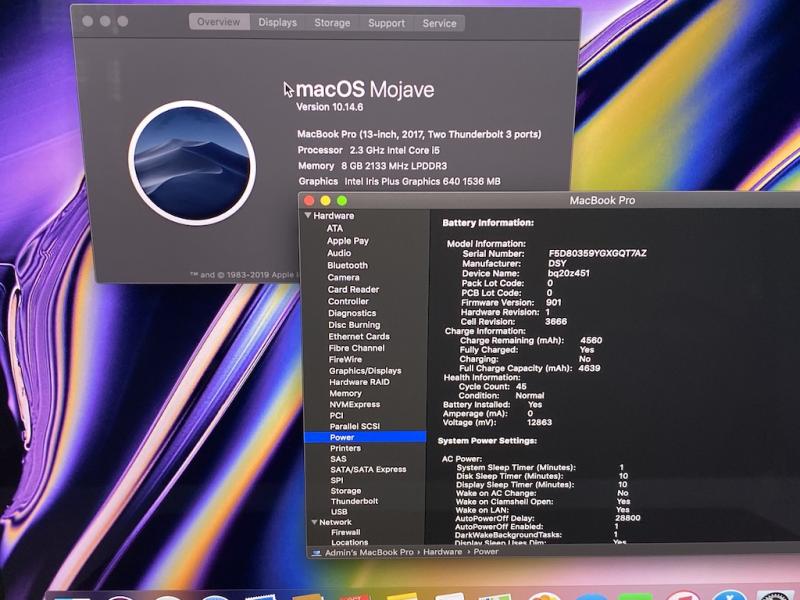The height and width of the screenshot is (600, 800).
Task: Click the macOS Mojave desert logo image
Action: point(192,163)
